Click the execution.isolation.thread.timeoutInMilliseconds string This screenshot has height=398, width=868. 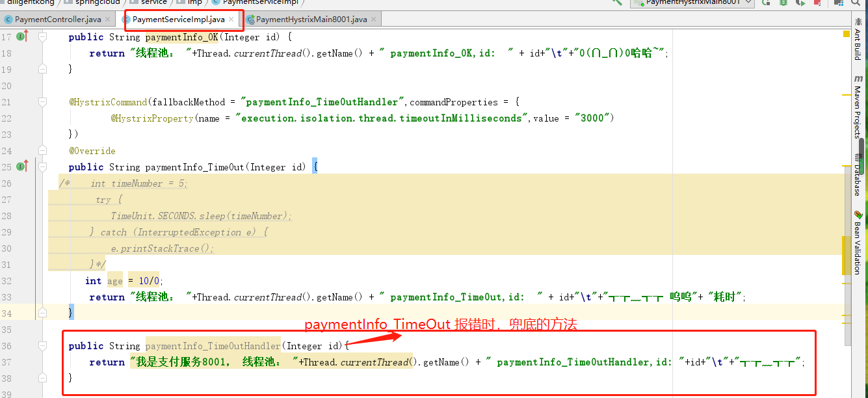coord(382,118)
